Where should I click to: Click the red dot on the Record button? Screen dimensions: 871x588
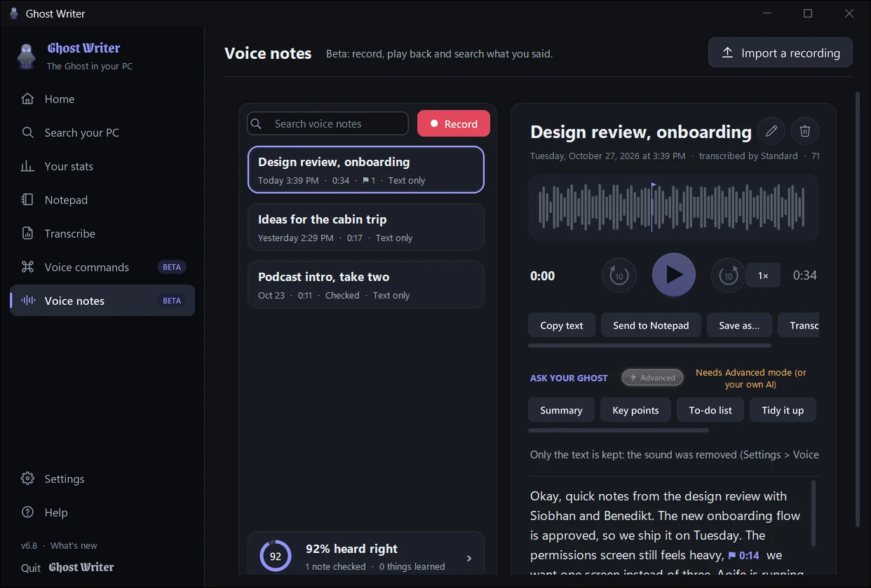(434, 124)
